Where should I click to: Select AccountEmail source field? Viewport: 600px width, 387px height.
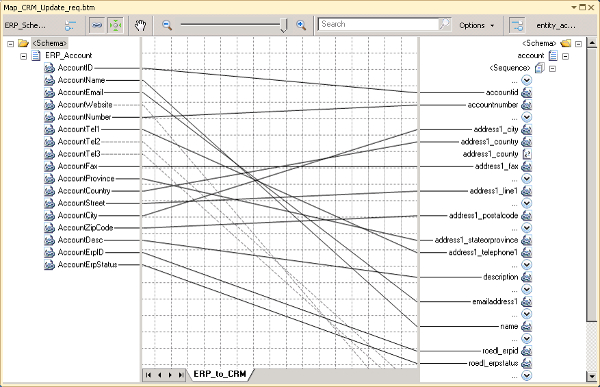80,92
